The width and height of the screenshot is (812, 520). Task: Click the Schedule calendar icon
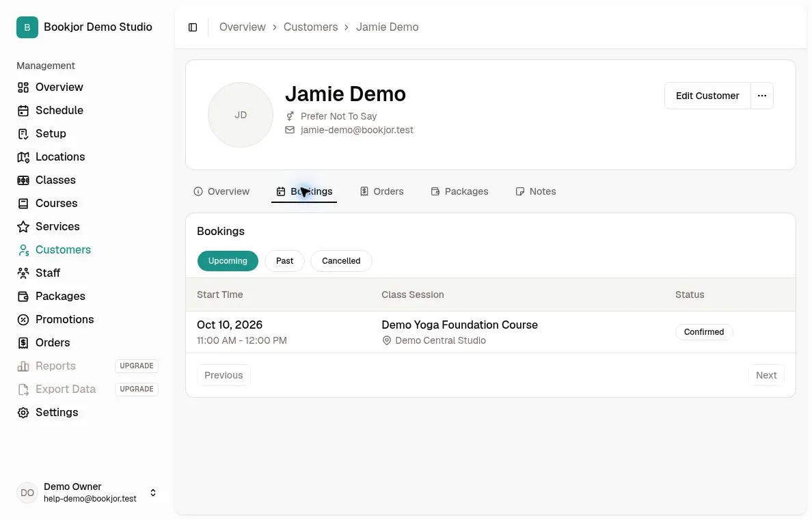23,110
